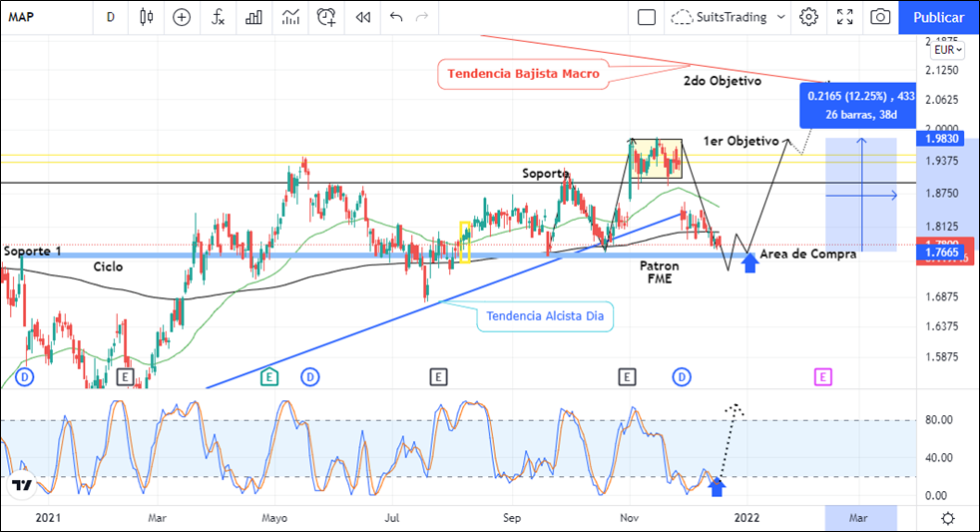980x532 pixels.
Task: Click the compare or add symbol icon
Action: click(182, 17)
